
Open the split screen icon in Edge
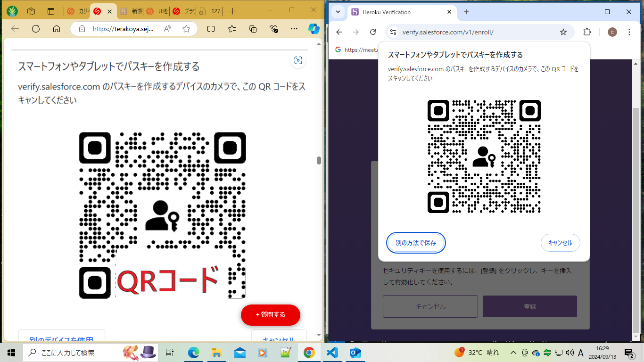coord(210,29)
